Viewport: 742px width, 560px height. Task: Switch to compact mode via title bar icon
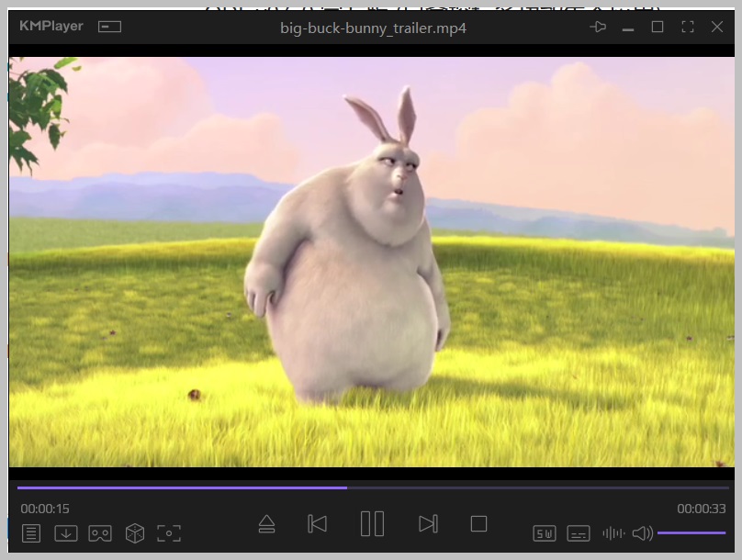click(110, 28)
